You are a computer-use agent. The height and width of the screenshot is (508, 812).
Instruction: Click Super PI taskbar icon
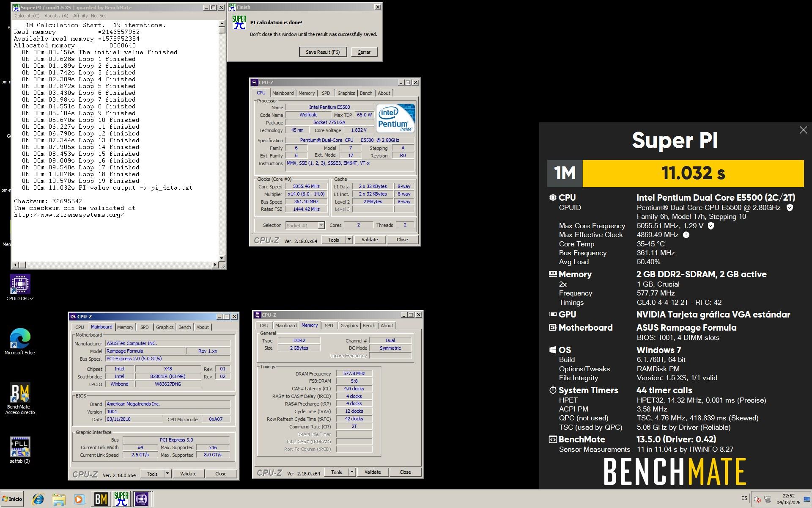click(x=121, y=499)
